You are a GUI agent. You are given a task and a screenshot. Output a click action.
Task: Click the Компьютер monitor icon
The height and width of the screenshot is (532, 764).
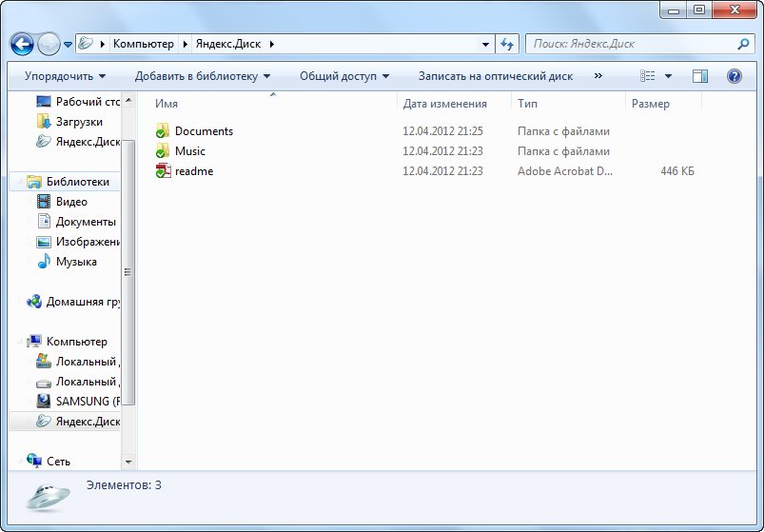tap(34, 341)
